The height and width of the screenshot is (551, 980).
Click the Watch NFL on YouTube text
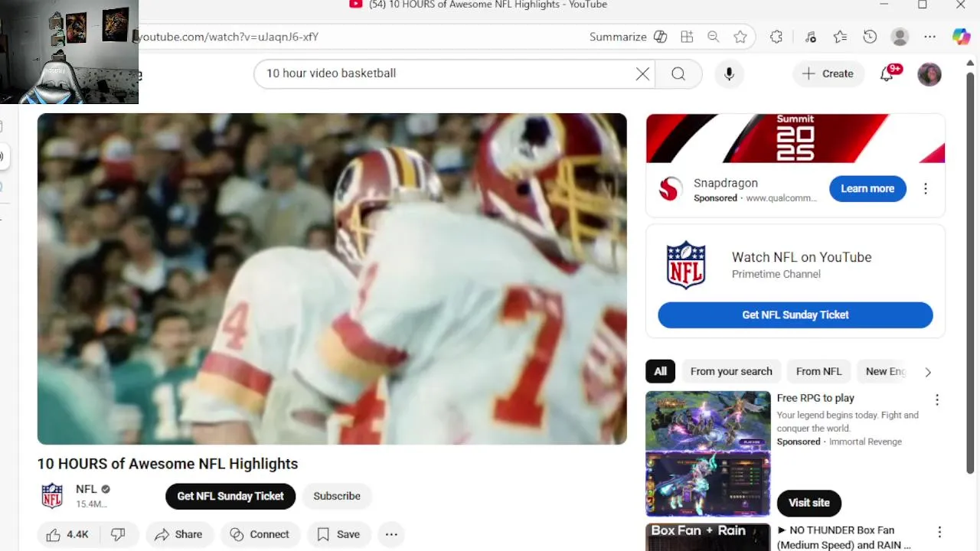pyautogui.click(x=802, y=257)
